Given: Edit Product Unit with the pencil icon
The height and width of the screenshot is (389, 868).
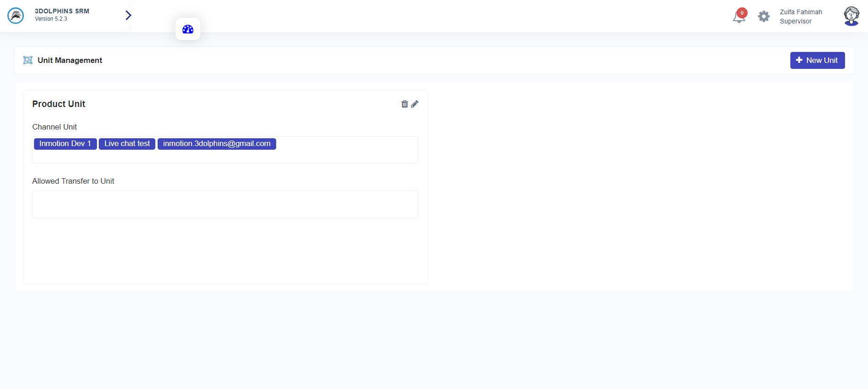Looking at the screenshot, I should [x=414, y=104].
